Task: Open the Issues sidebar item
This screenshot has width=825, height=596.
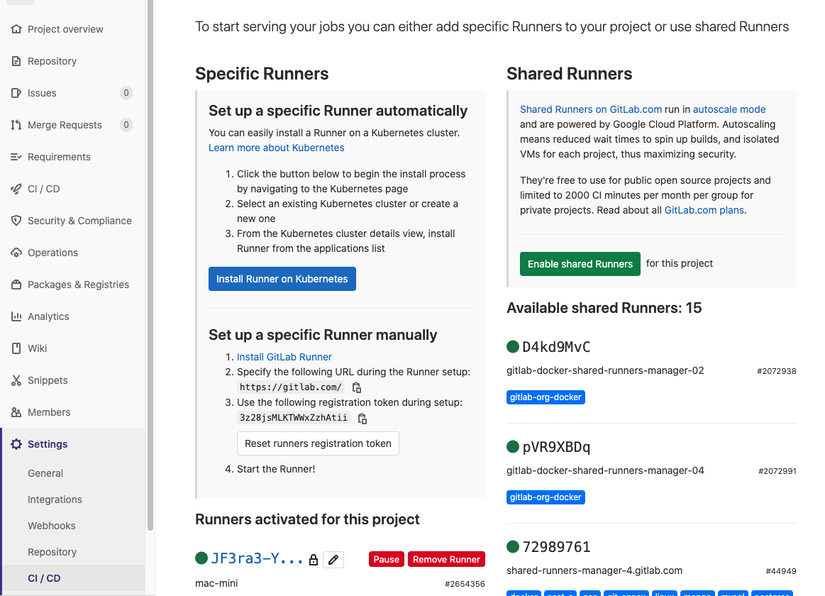Action: pyautogui.click(x=42, y=93)
